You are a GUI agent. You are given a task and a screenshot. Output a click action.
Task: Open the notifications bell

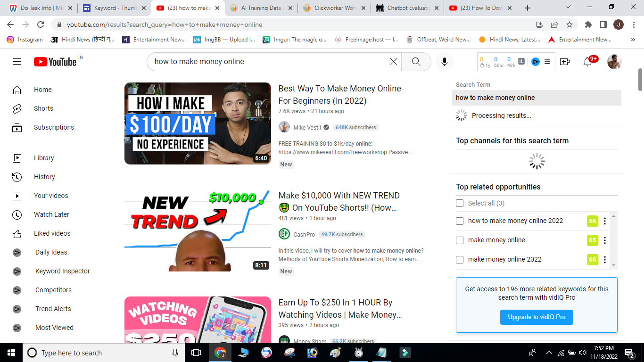pyautogui.click(x=587, y=62)
